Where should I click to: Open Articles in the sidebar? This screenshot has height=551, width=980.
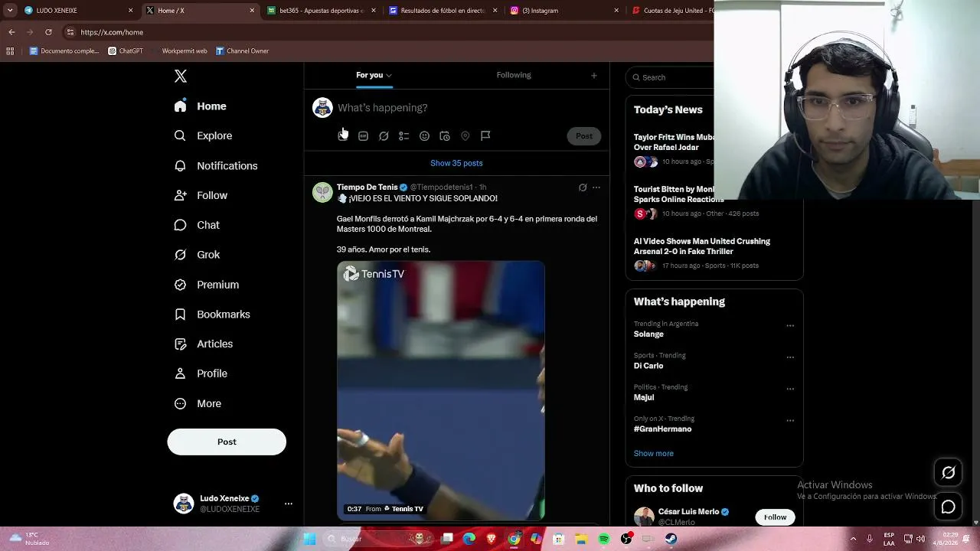click(x=204, y=344)
